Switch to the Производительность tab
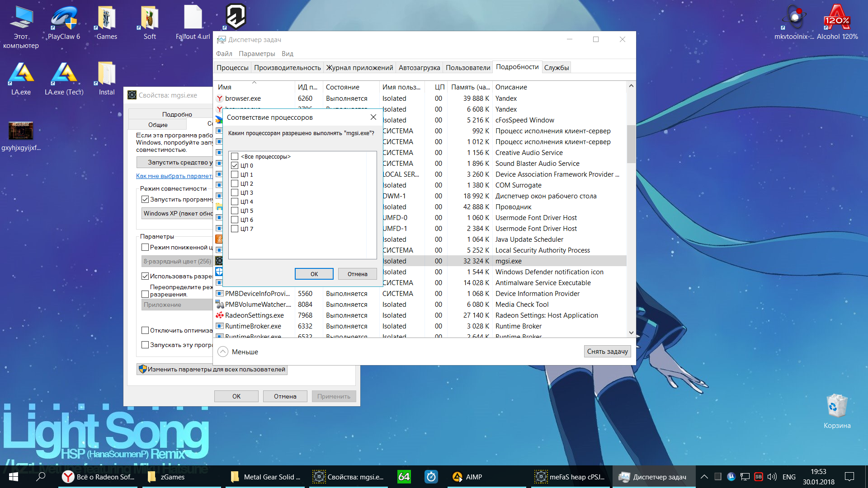 287,68
